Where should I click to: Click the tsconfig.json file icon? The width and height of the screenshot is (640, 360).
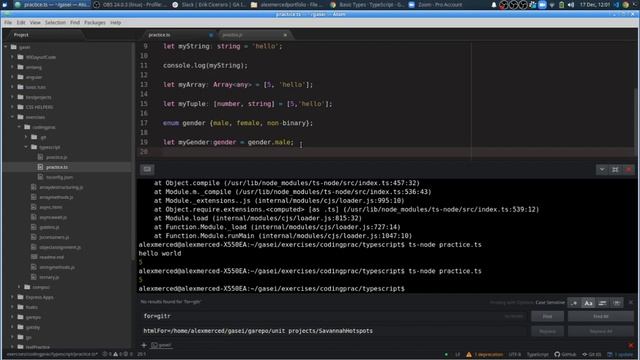[40, 177]
